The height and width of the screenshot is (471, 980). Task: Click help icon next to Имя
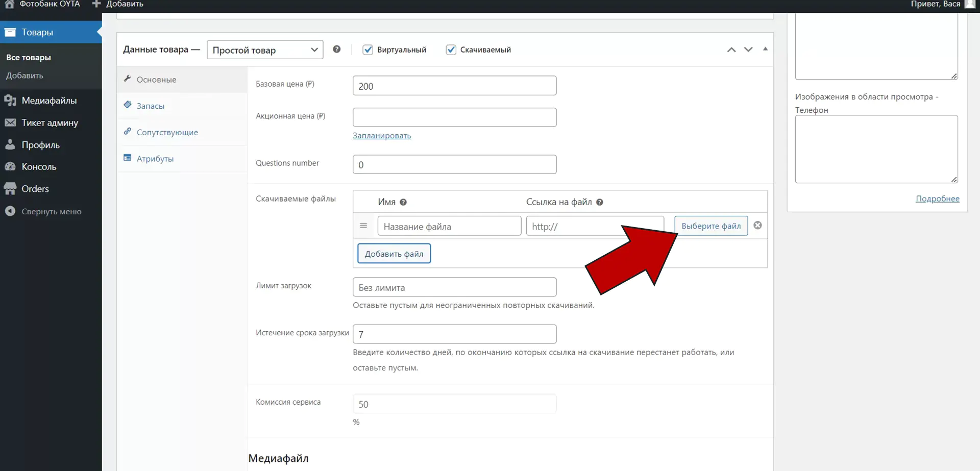click(403, 202)
